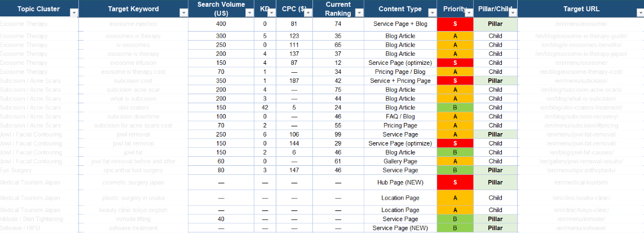Click the 'FAQ / Blog' content type cell
The width and height of the screenshot is (644, 233).
pos(400,116)
